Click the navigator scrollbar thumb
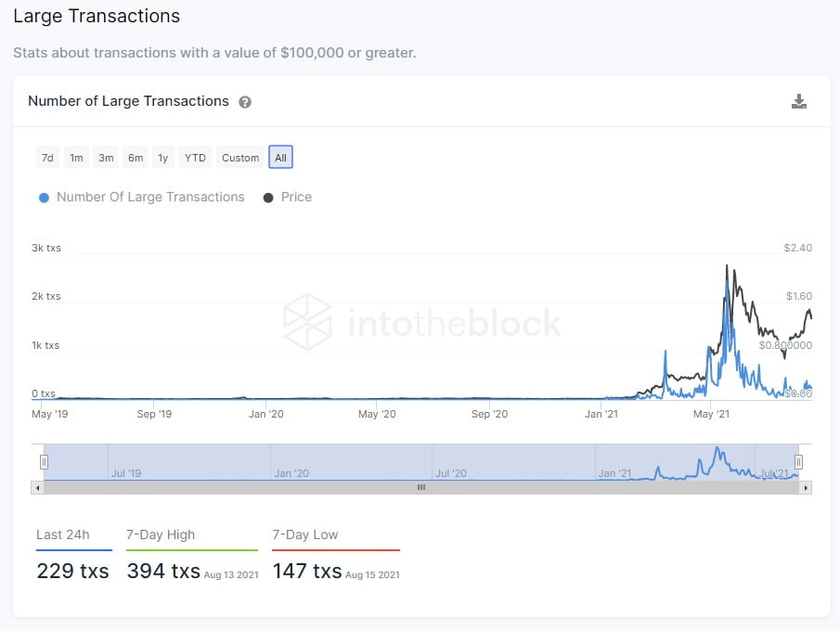 420,487
